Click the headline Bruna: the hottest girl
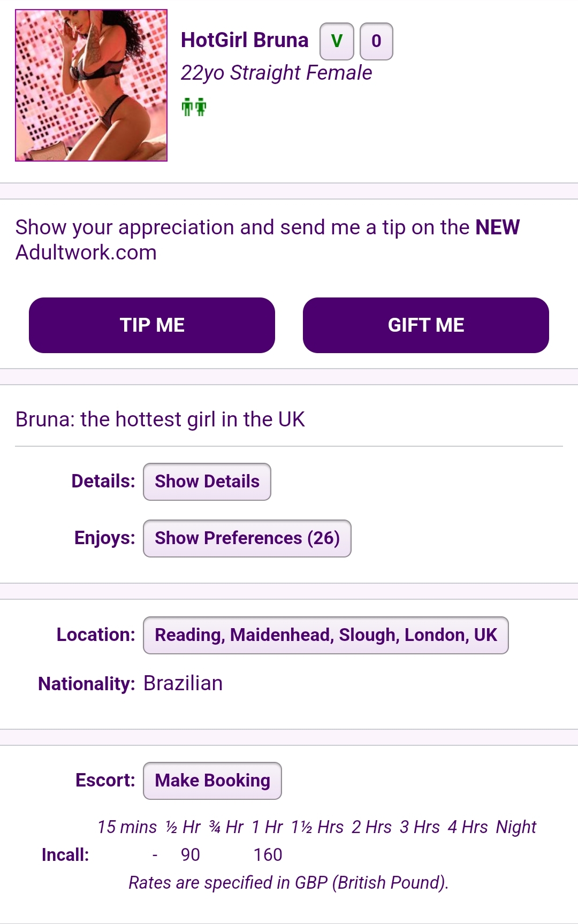Image resolution: width=578 pixels, height=924 pixels. [160, 419]
